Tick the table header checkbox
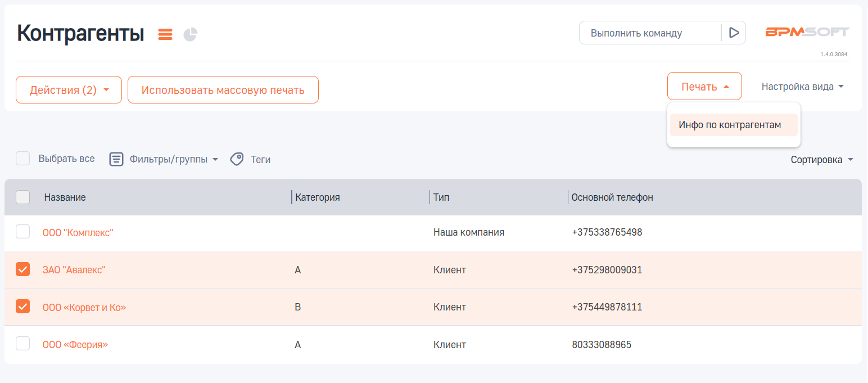This screenshot has width=868, height=383. pos(23,197)
